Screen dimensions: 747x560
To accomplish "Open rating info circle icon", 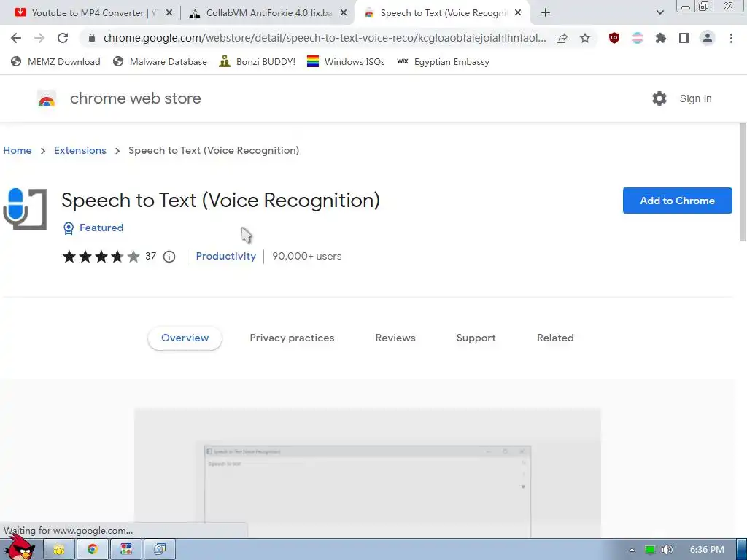I will [x=169, y=257].
